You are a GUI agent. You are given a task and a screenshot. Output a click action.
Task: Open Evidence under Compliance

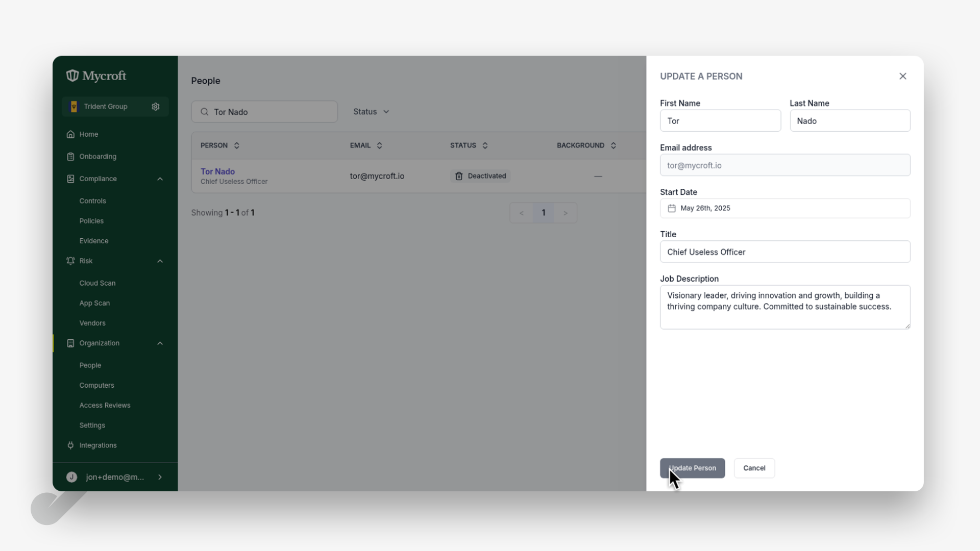click(94, 241)
